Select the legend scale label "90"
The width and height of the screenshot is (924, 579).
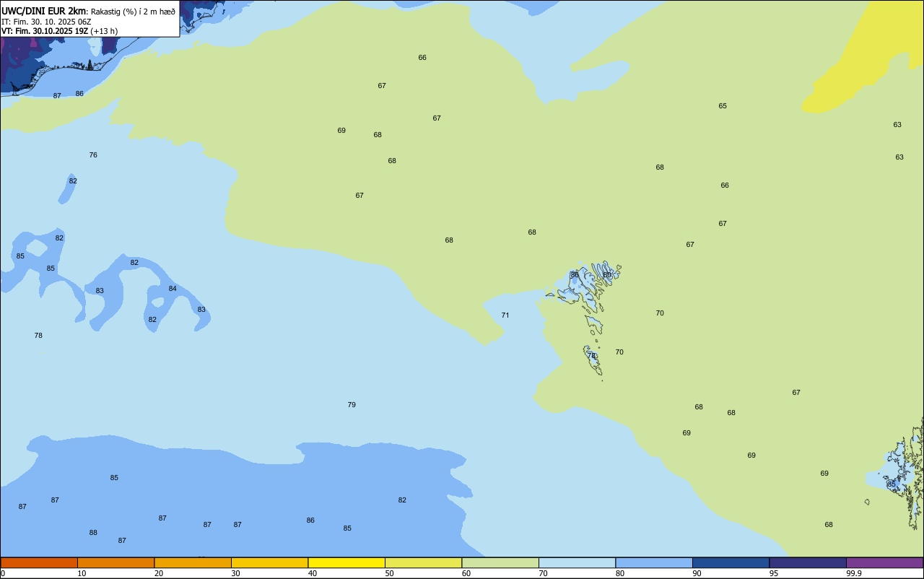tap(697, 573)
